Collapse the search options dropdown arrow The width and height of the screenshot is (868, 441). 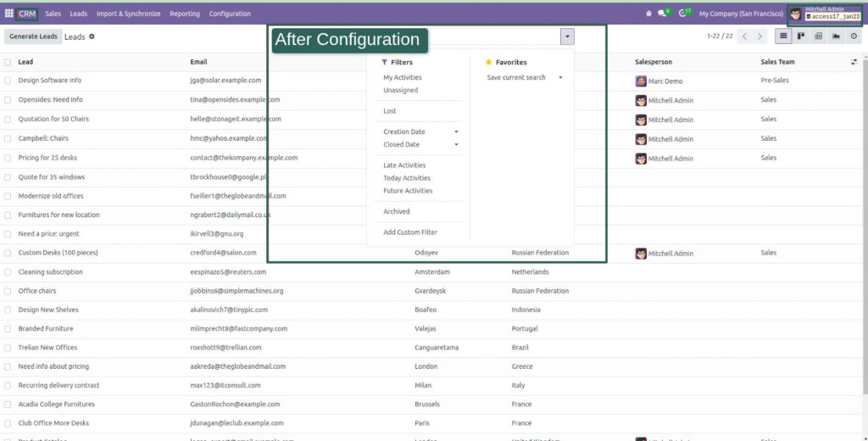567,36
